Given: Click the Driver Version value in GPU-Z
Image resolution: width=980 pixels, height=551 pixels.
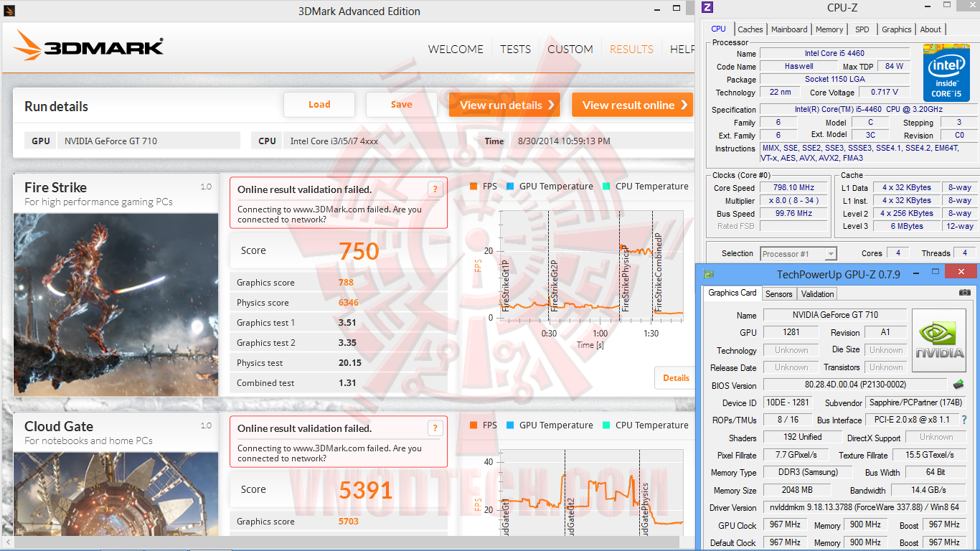Looking at the screenshot, I should pyautogui.click(x=864, y=508).
